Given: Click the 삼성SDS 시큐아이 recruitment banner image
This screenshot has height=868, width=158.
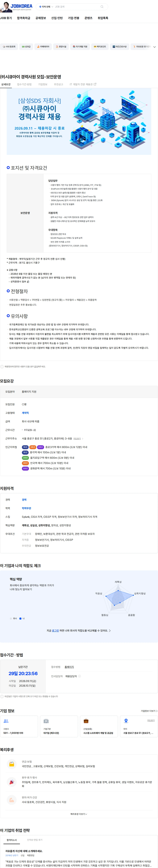Looking at the screenshot, I should point(79,122).
